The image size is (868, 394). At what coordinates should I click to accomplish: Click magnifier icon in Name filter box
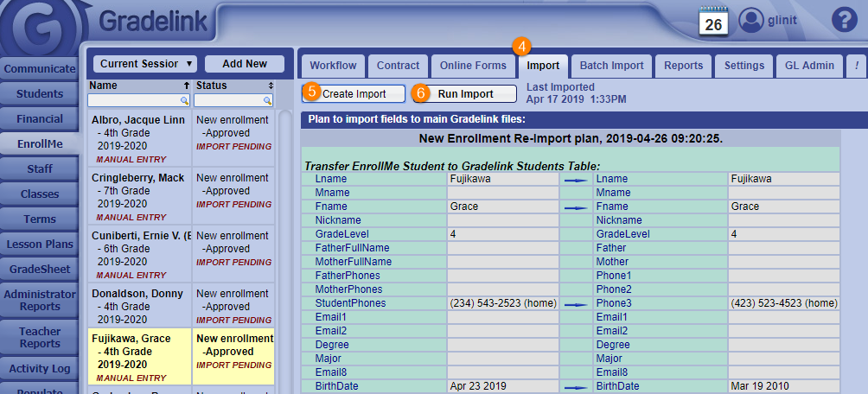184,101
